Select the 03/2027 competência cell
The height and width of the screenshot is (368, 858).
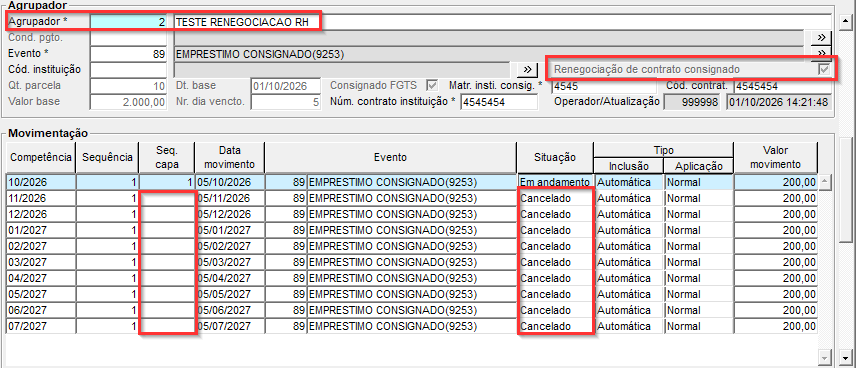tap(41, 262)
